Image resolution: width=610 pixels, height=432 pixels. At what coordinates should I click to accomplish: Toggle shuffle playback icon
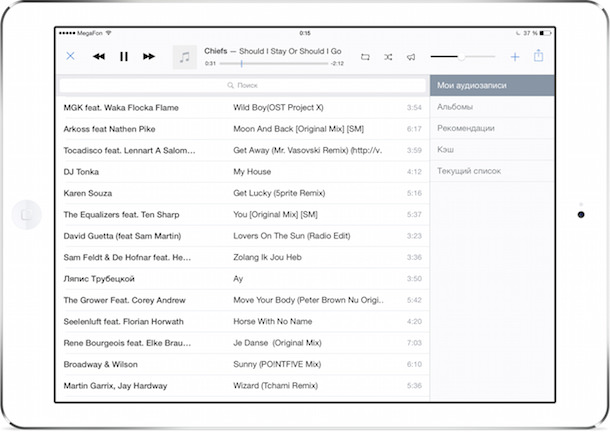click(x=388, y=57)
